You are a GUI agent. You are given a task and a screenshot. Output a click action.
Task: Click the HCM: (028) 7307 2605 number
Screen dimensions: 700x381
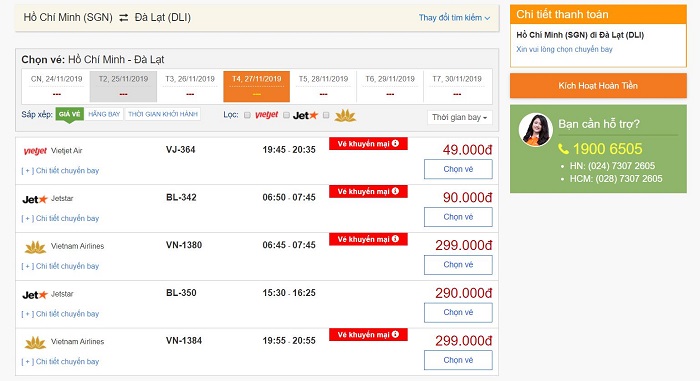[616, 179]
